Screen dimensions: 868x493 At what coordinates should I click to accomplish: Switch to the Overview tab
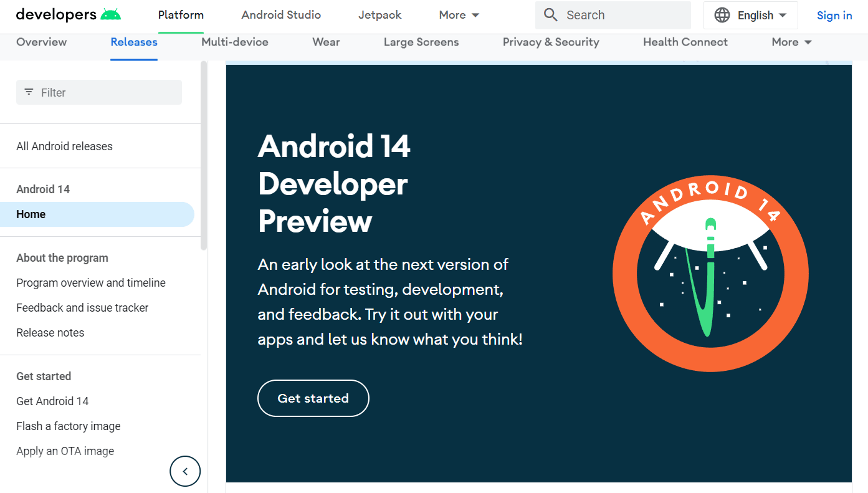[42, 42]
